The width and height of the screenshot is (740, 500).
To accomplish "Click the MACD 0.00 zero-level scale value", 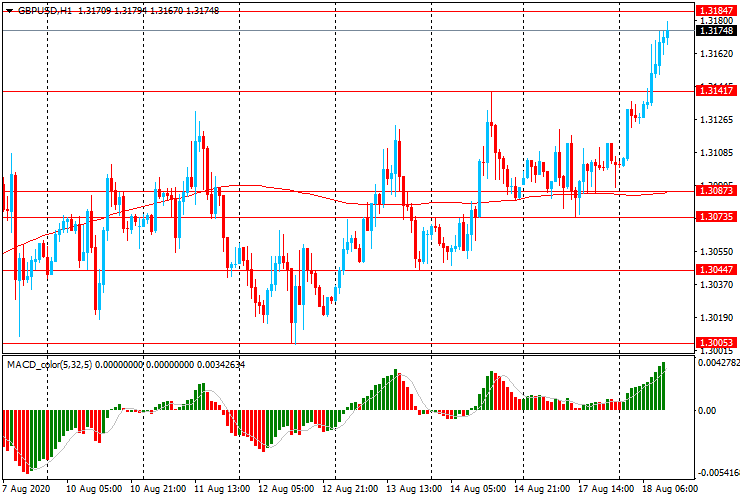I will coord(708,410).
